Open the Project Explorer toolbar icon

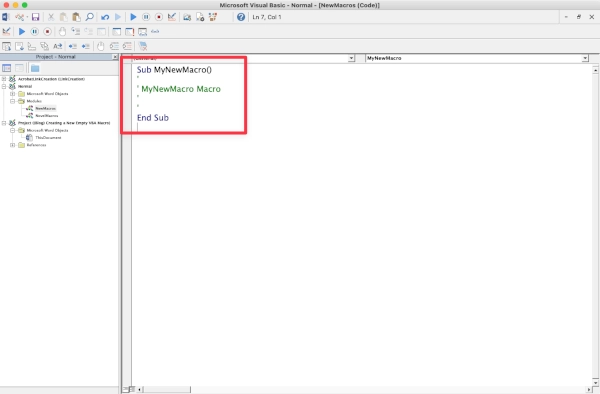tap(187, 17)
